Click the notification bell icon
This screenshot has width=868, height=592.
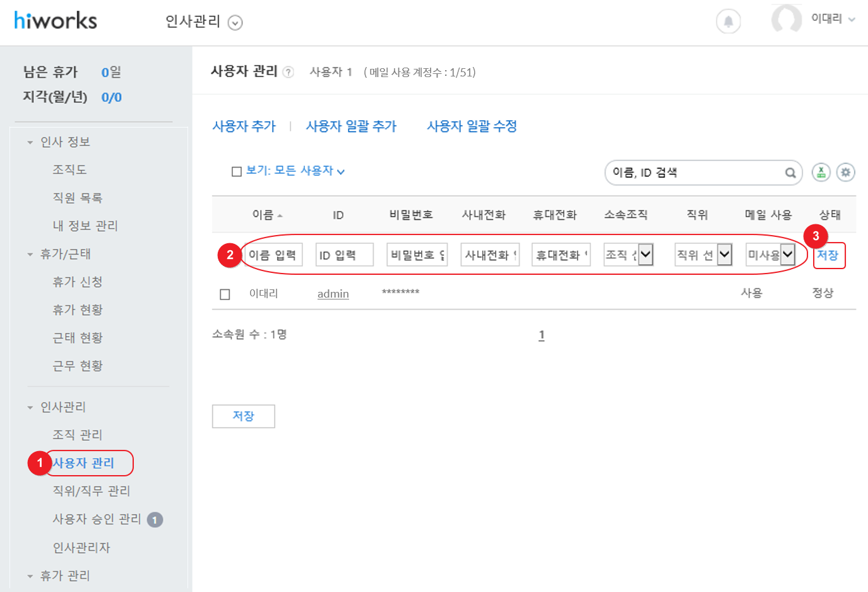tap(728, 21)
